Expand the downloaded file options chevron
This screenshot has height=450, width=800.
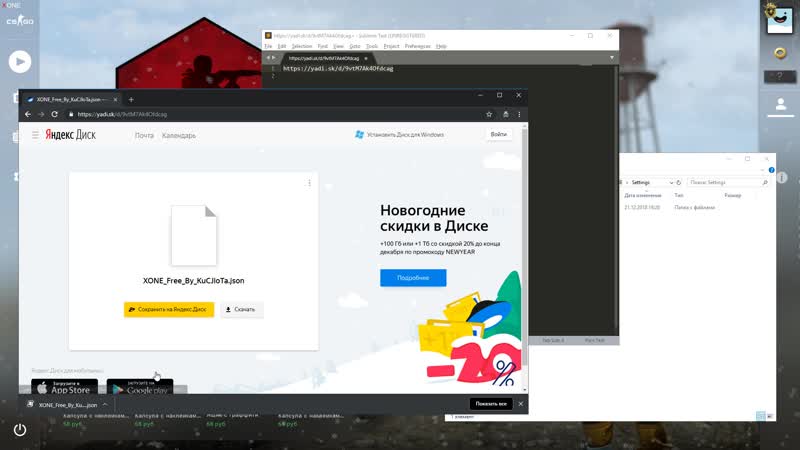click(104, 405)
